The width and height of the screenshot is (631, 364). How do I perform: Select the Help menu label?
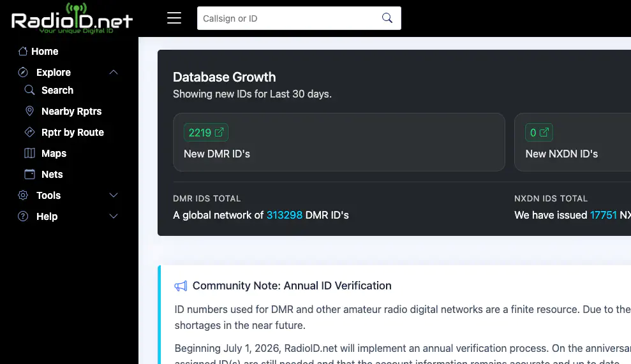coord(47,216)
